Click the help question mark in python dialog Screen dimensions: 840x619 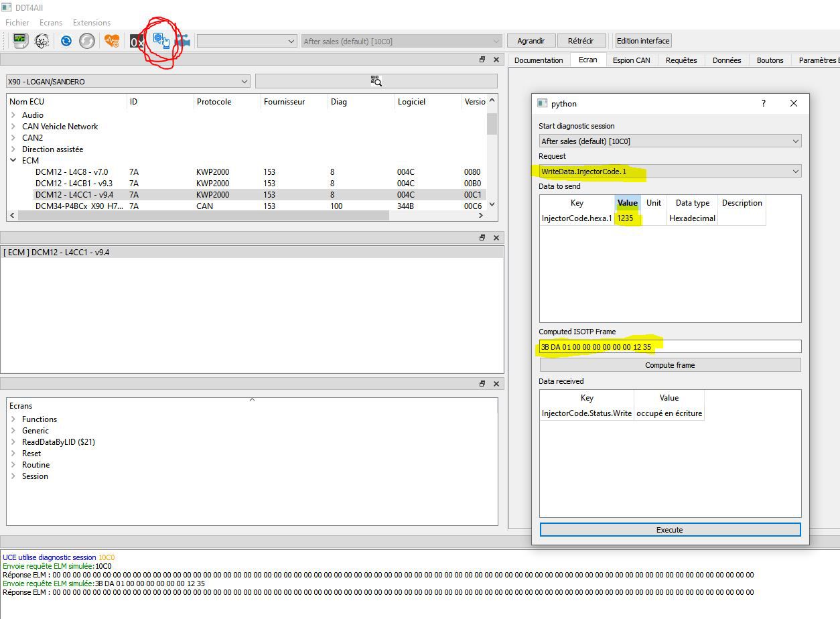click(x=763, y=103)
